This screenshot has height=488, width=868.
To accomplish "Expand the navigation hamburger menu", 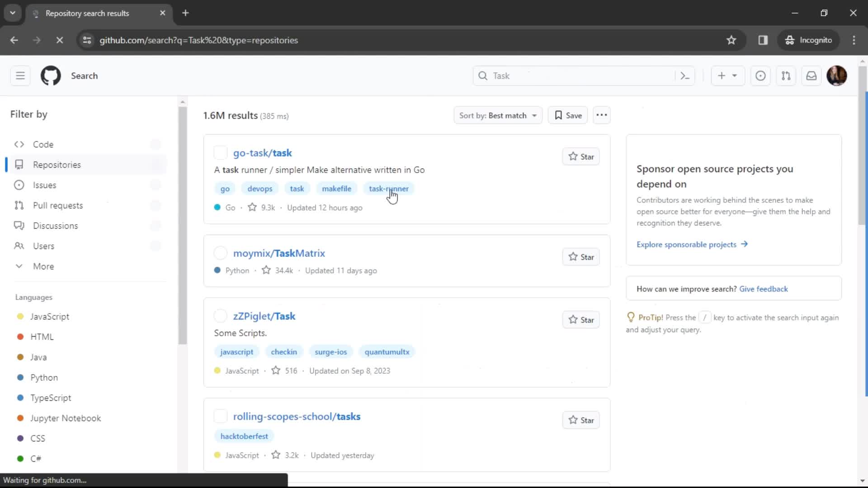I will click(x=20, y=75).
